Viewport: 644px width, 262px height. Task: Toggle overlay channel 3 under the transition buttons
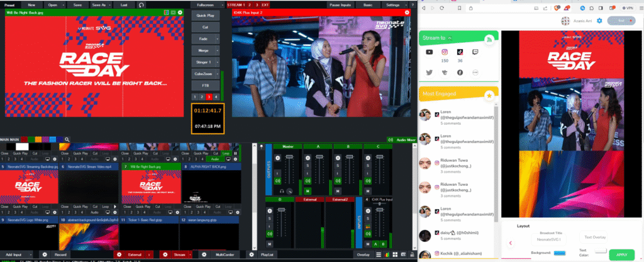209,96
